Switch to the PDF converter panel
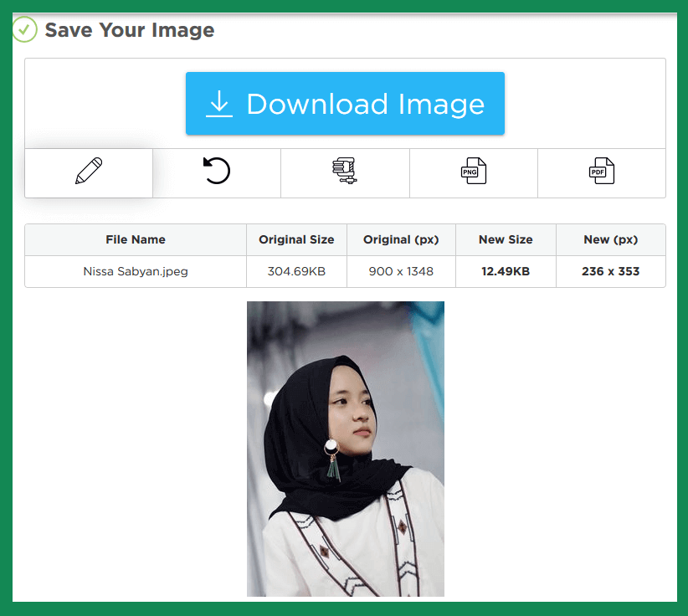688x616 pixels. [x=601, y=171]
